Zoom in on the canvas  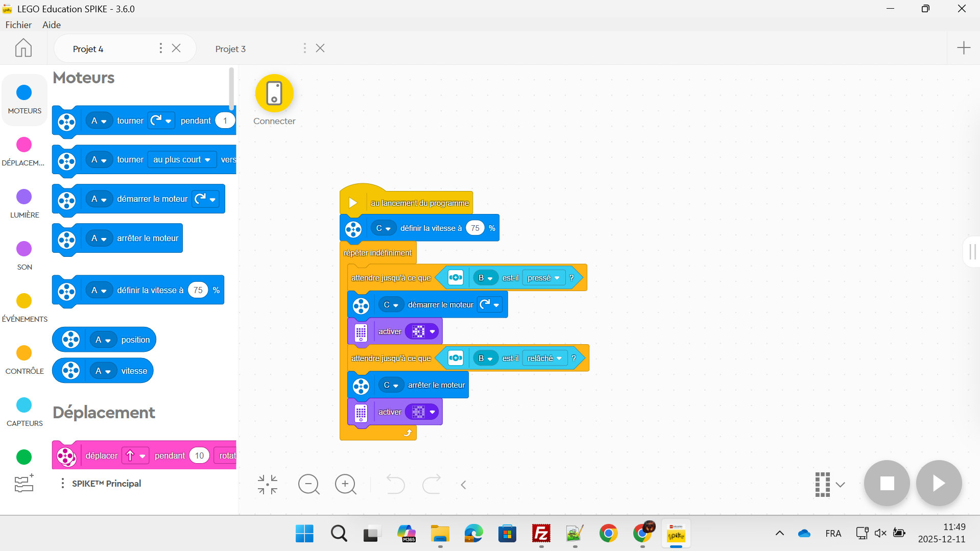346,484
